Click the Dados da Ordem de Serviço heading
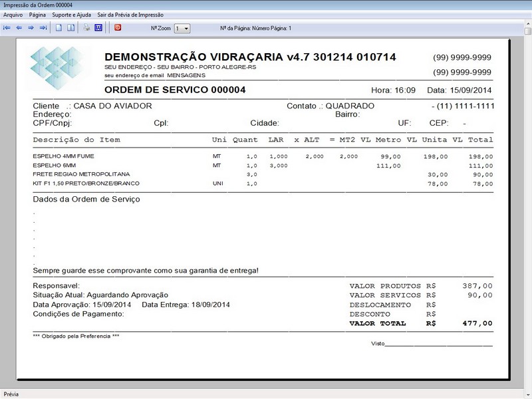532x399 pixels. point(86,199)
